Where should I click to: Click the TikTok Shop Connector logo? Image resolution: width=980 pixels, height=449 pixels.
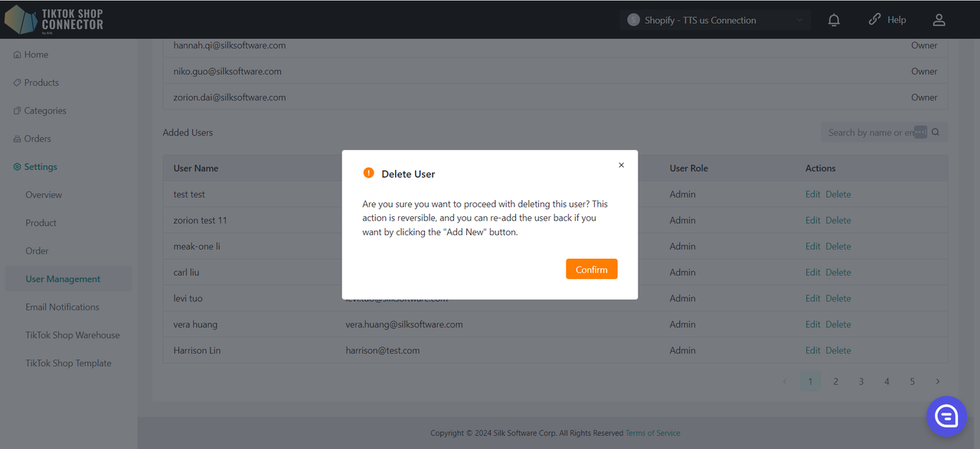[54, 19]
